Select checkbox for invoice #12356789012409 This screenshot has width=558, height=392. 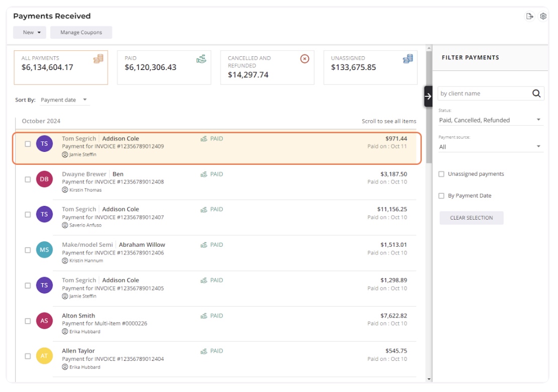pyautogui.click(x=28, y=144)
